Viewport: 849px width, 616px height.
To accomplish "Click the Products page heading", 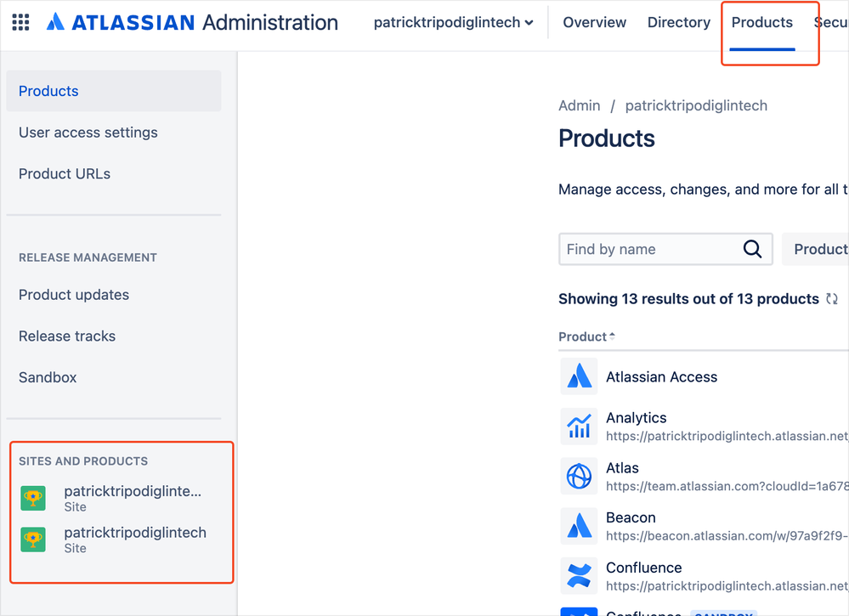I will tap(607, 138).
